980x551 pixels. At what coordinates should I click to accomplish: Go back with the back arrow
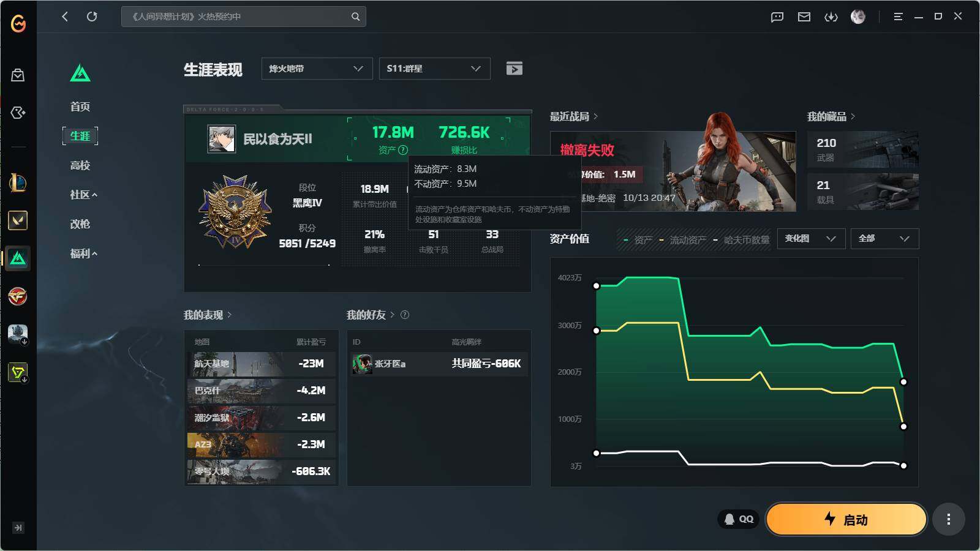pyautogui.click(x=65, y=17)
